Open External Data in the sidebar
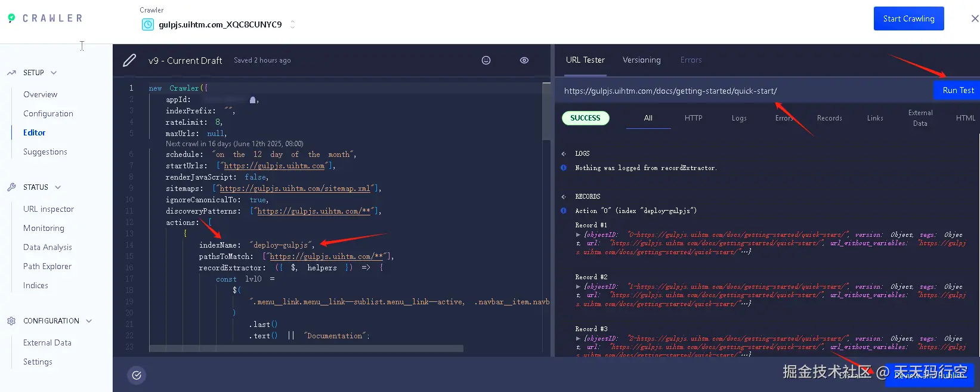This screenshot has width=980, height=392. (x=48, y=342)
